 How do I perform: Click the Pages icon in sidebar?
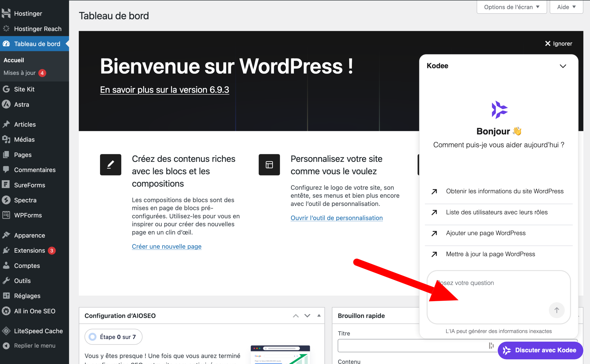point(6,154)
